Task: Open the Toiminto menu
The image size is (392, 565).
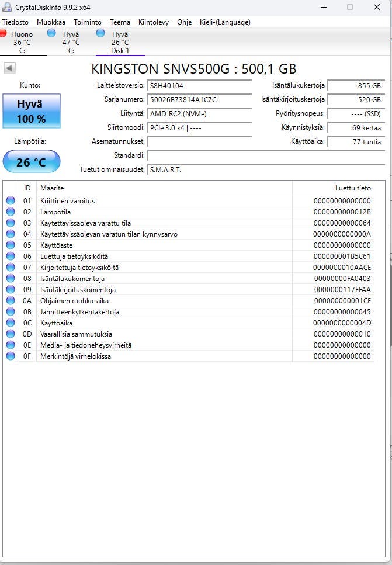Action: tap(88, 22)
